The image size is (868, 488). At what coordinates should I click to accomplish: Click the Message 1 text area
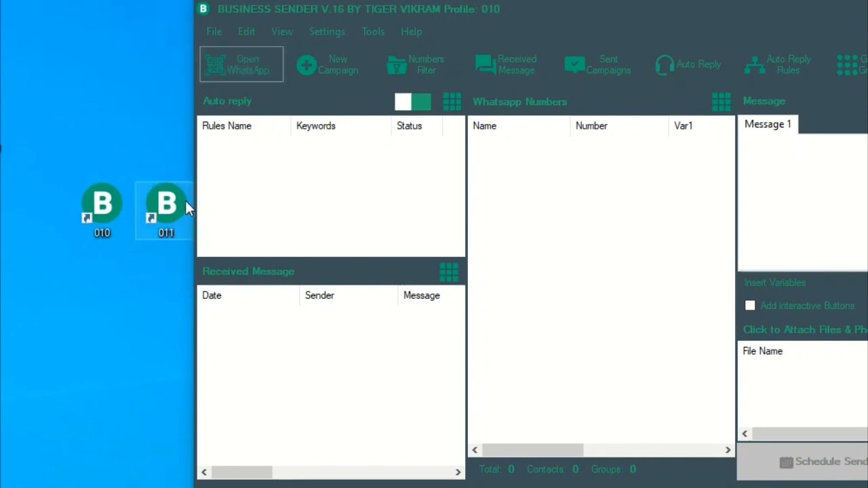pyautogui.click(x=803, y=202)
